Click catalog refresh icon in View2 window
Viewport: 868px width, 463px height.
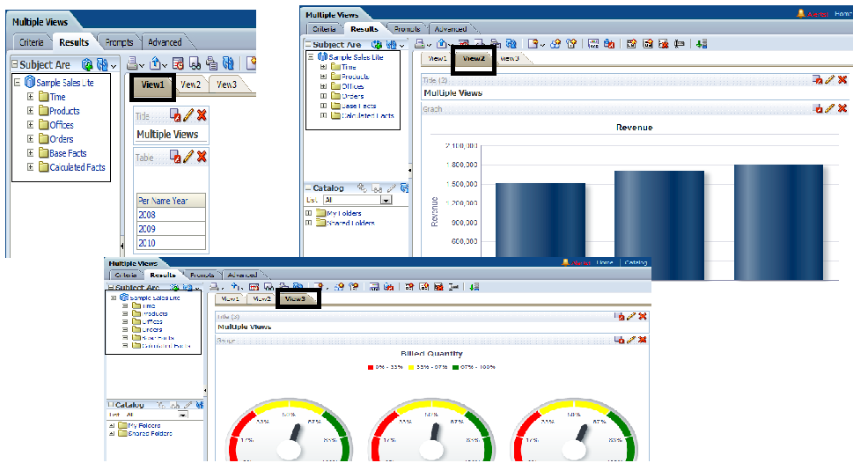tap(405, 187)
